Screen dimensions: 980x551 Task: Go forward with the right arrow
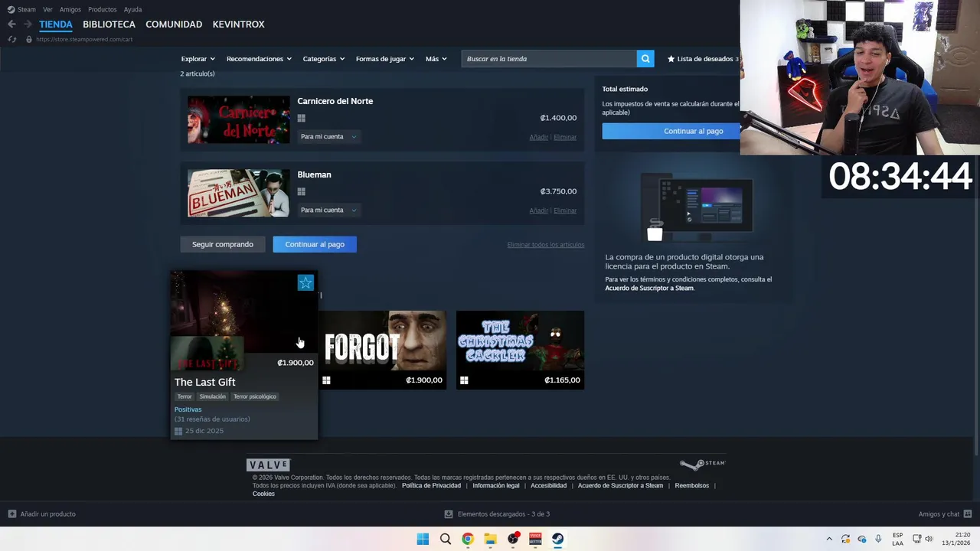pos(28,24)
